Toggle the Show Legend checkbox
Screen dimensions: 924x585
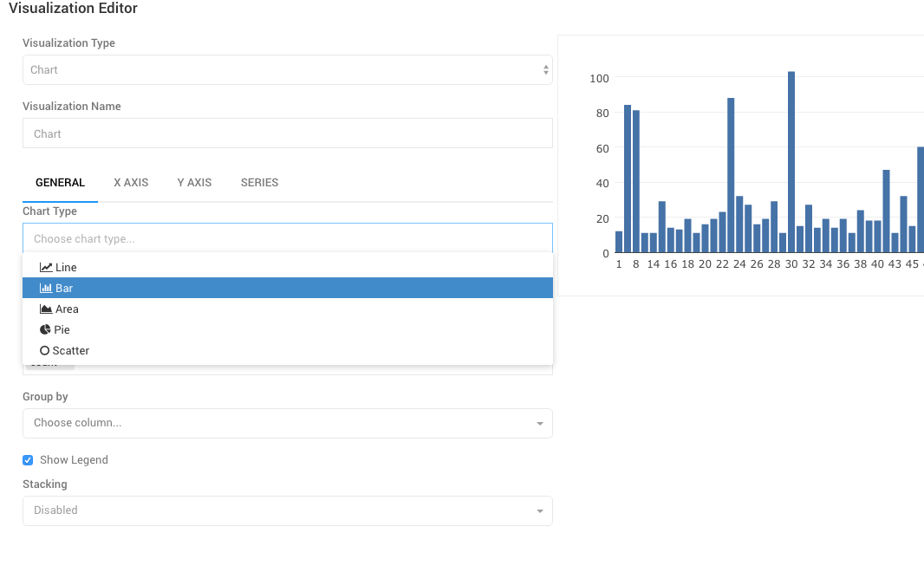(27, 459)
